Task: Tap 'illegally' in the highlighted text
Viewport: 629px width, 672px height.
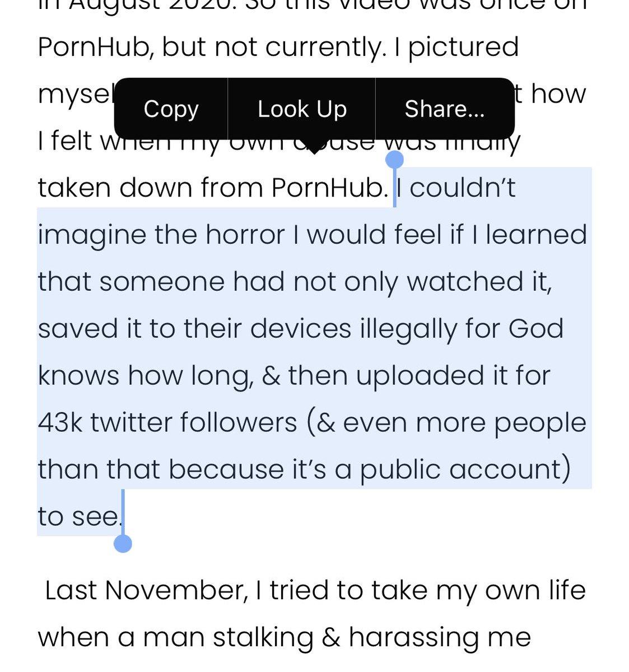Action: tap(408, 329)
